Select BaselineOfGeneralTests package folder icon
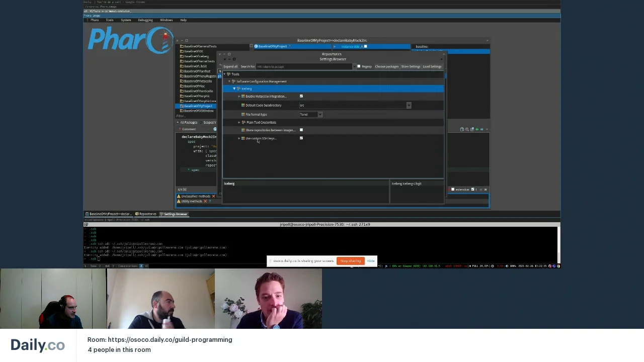The height and width of the screenshot is (362, 644). coord(182,46)
